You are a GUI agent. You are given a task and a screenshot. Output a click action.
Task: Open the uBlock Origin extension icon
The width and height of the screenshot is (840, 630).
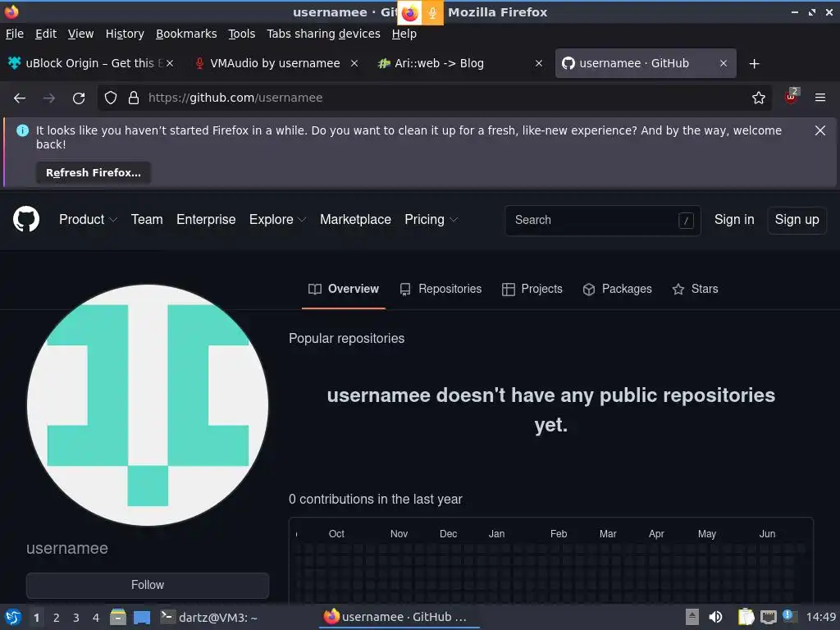click(791, 97)
